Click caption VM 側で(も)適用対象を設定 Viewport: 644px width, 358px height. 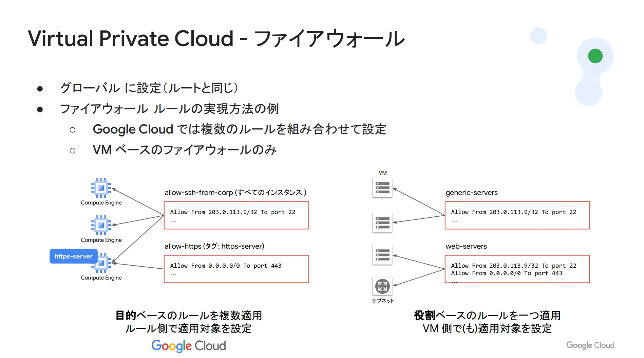click(x=487, y=328)
